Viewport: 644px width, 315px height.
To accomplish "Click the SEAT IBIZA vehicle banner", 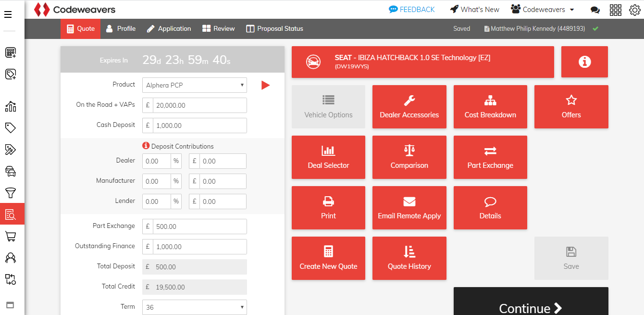I will [423, 62].
